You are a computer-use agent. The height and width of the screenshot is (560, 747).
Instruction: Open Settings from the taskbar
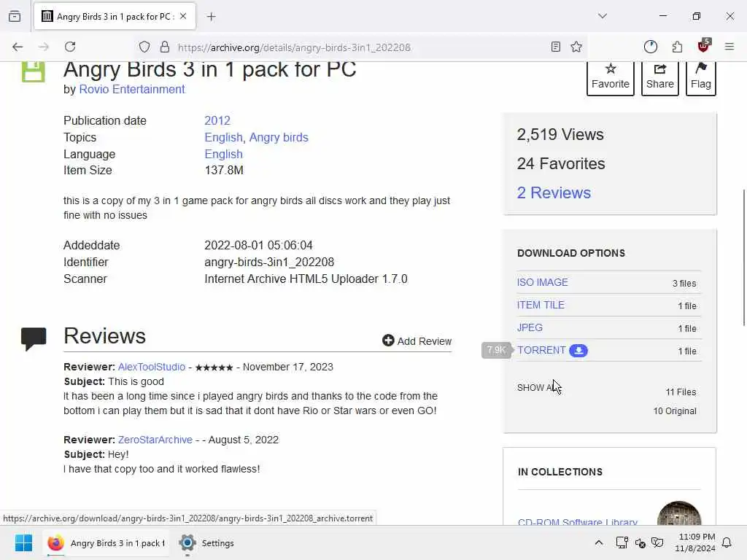tap(206, 542)
